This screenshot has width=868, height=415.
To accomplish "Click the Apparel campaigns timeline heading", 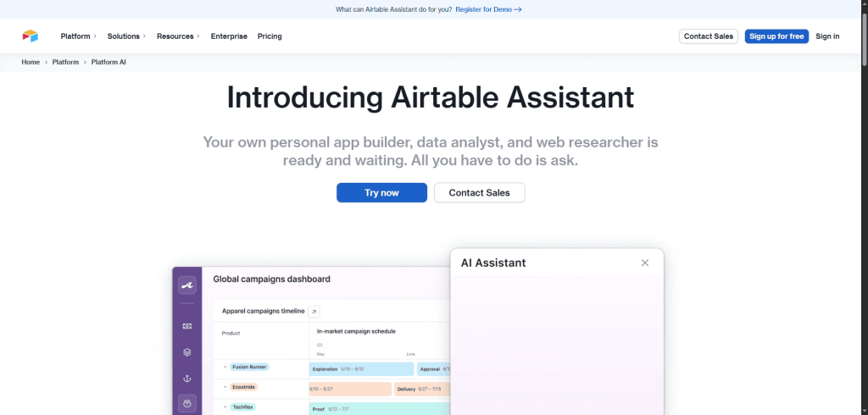I will point(263,311).
